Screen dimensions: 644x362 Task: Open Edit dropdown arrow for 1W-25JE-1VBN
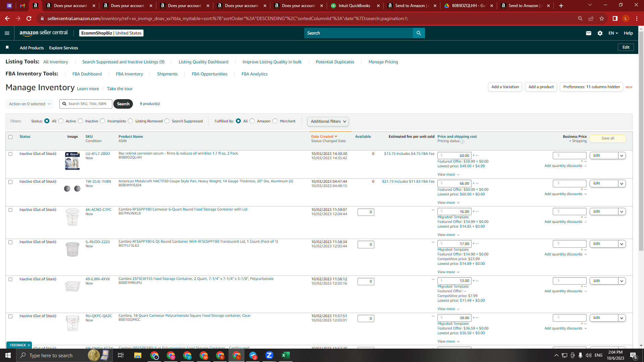tap(622, 184)
